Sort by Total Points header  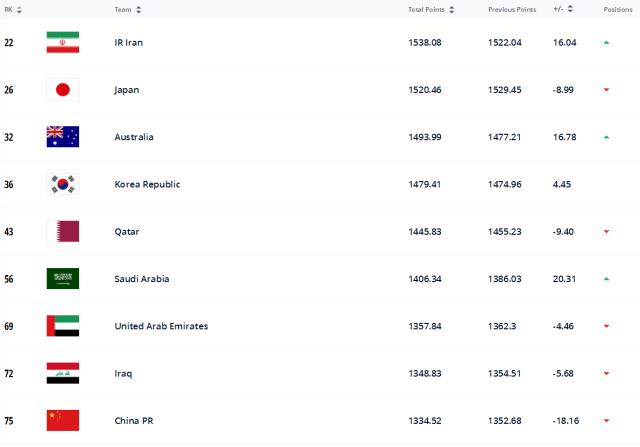coord(431,9)
